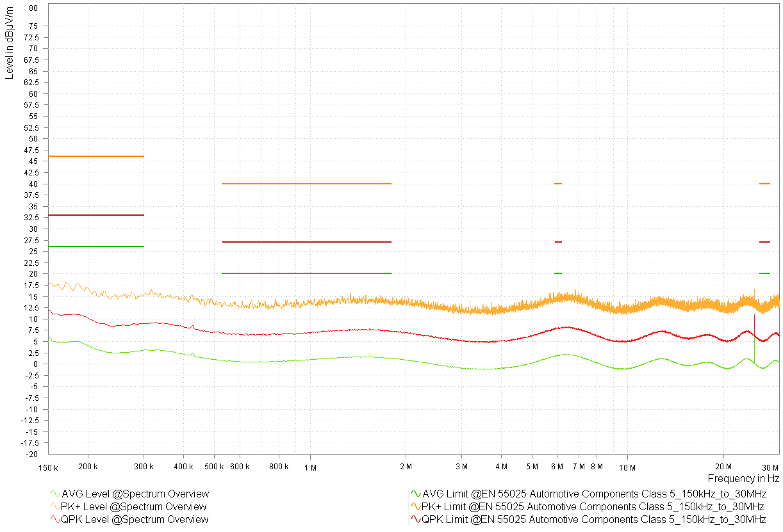The image size is (783, 532).
Task: Click the PK+ Level legend wave icon
Action: (55, 507)
